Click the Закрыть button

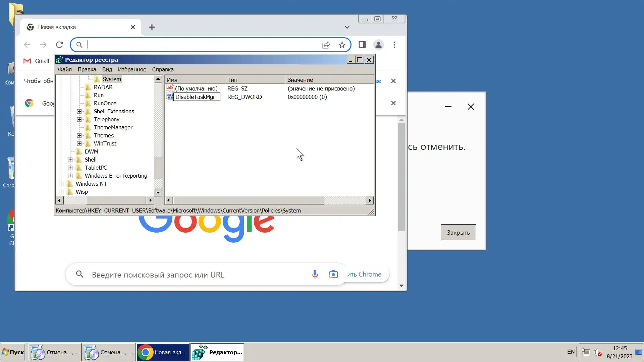458,232
